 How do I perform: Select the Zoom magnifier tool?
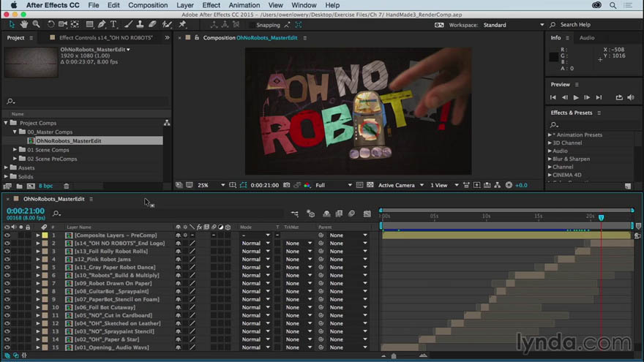pos(36,25)
